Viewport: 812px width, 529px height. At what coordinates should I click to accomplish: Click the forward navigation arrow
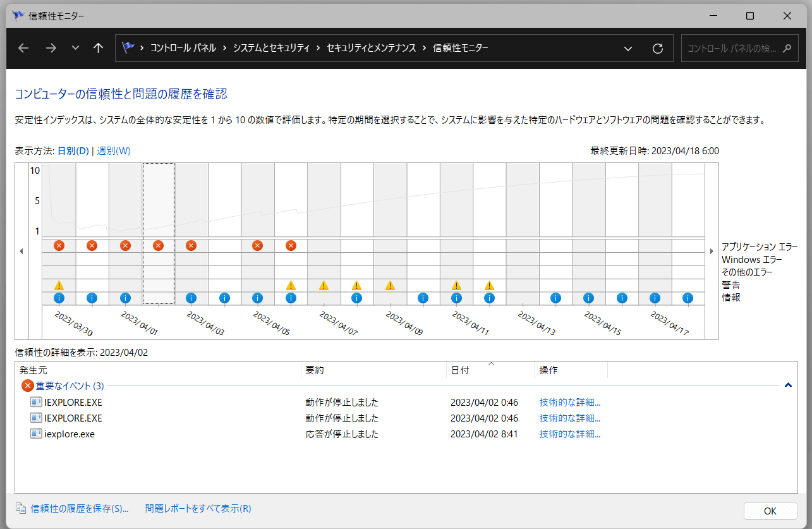click(52, 48)
